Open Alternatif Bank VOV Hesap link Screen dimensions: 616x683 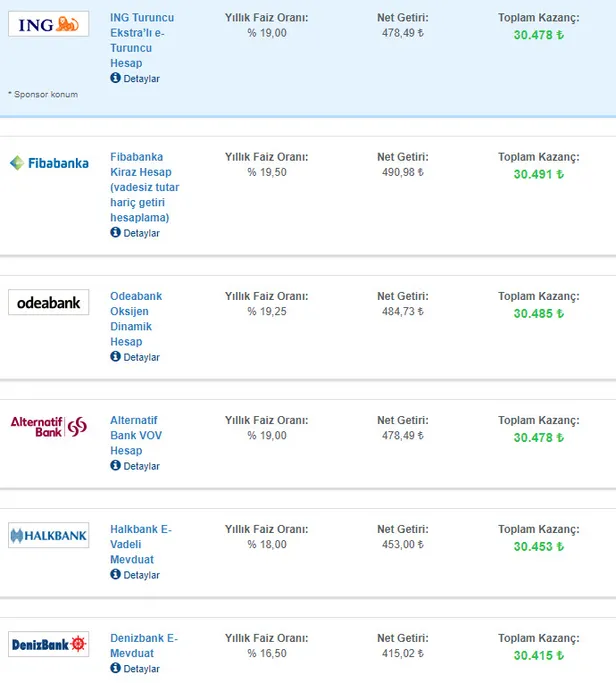134,435
